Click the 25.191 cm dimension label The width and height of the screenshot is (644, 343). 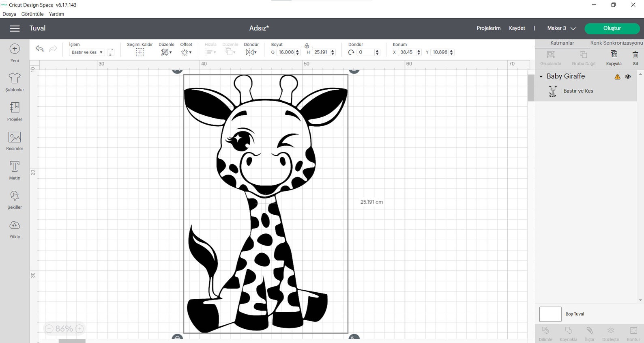[x=371, y=202]
